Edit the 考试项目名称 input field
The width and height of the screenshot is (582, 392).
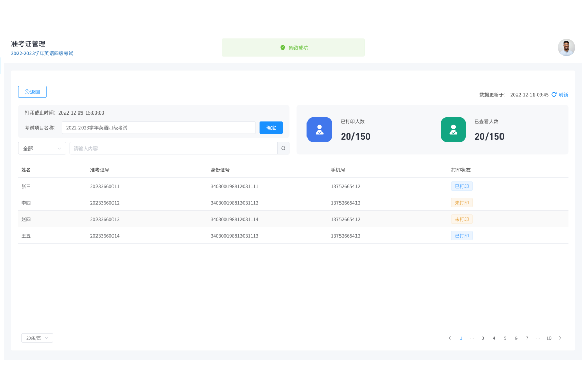(159, 128)
